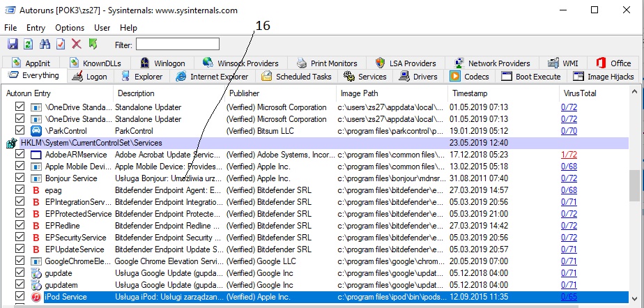Screen dimensions: 644x308
Task: Click the Bonjour Service entry icon
Action: pos(36,178)
